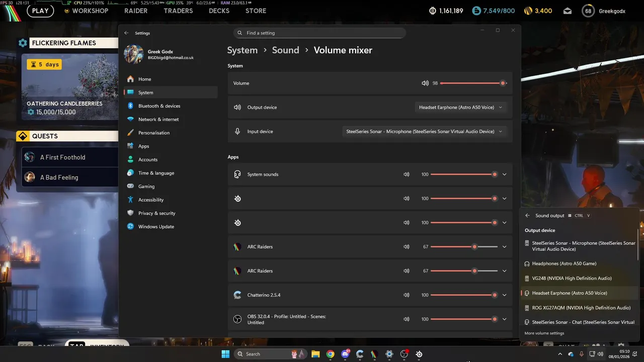This screenshot has height=362, width=644.
Task: Select Bluetooth & devices in Settings
Action: tap(171, 106)
